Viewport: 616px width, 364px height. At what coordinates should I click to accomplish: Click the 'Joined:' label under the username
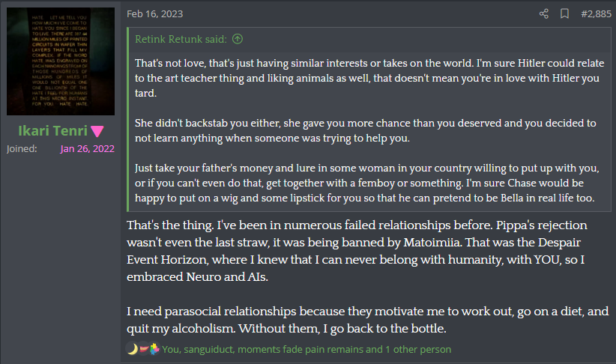tap(22, 148)
